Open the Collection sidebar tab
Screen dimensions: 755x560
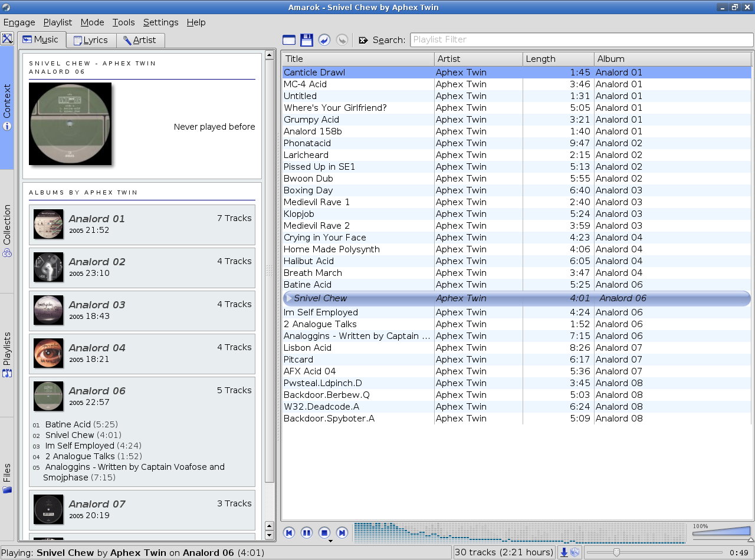7,231
